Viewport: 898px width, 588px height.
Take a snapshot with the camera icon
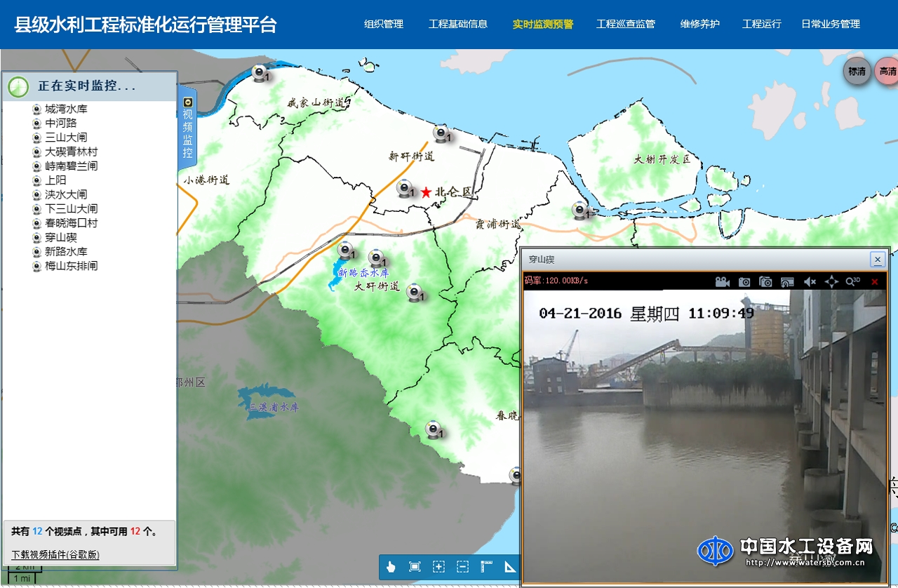pyautogui.click(x=745, y=281)
